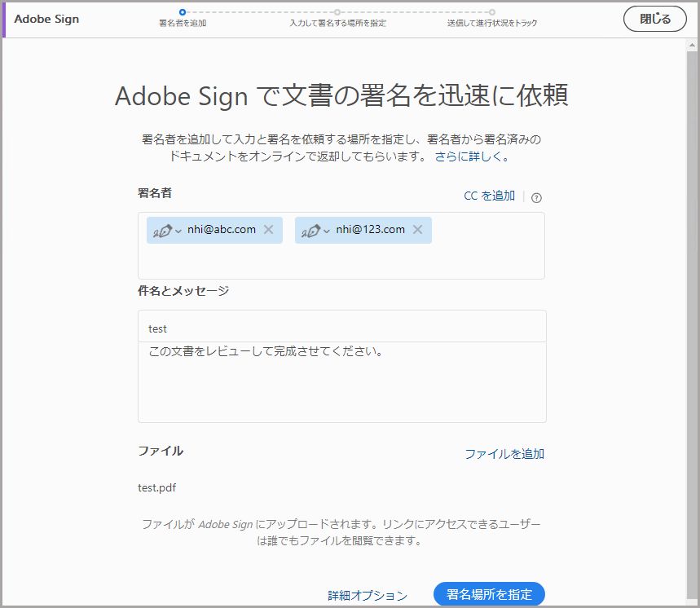Click the blue progress dot above 署名者を追加
This screenshot has width=700, height=608.
(x=181, y=13)
